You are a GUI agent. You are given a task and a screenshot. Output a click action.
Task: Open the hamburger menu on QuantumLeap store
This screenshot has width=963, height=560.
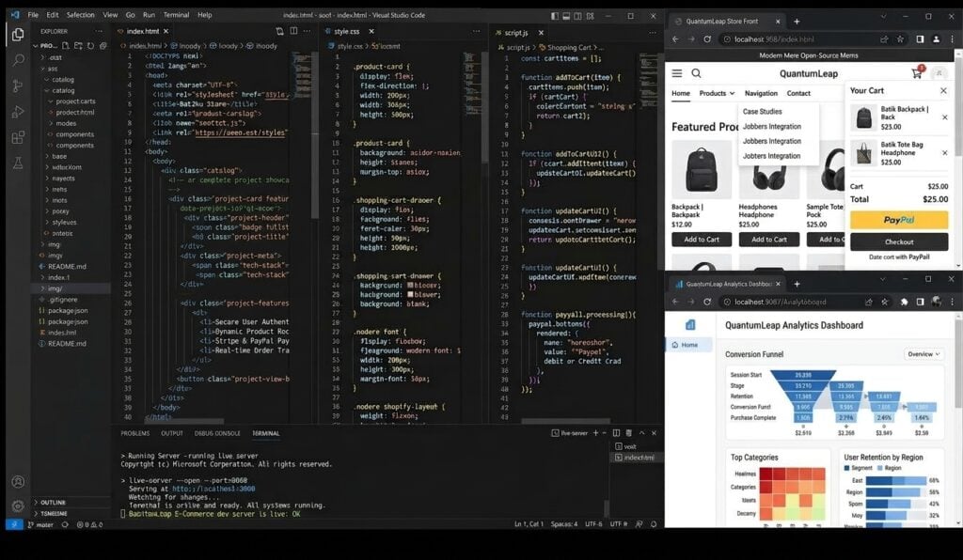tap(677, 73)
